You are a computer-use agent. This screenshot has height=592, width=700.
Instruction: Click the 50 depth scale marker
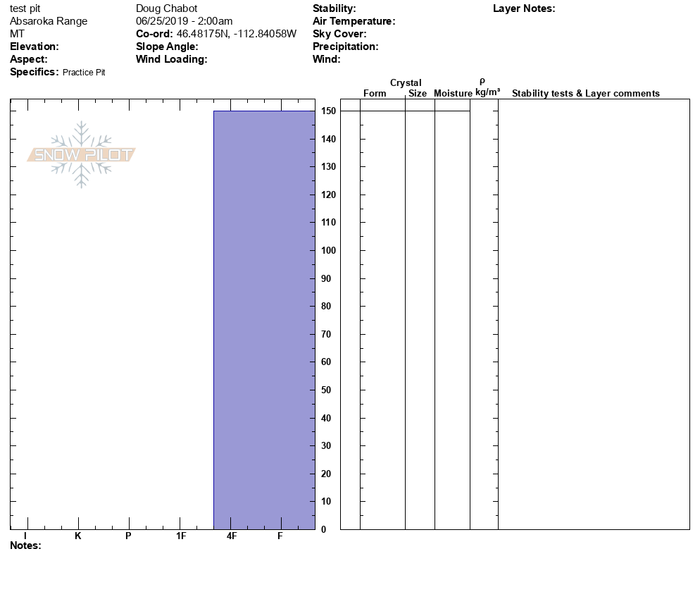coord(327,390)
